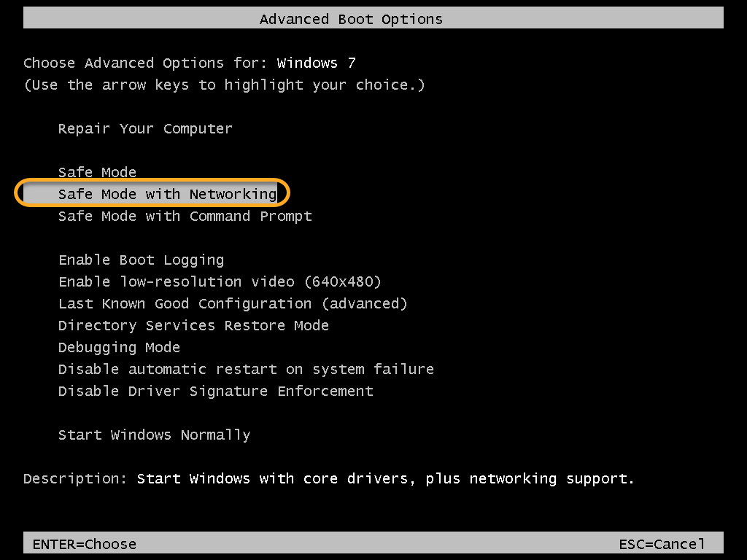Click the ENTER=Choose label
Viewport: 747px width, 560px height.
click(x=85, y=544)
